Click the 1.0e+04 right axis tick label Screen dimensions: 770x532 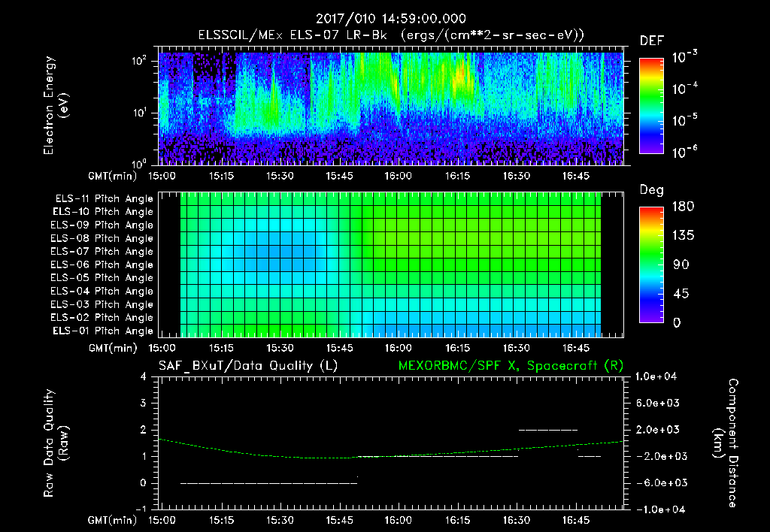click(656, 377)
